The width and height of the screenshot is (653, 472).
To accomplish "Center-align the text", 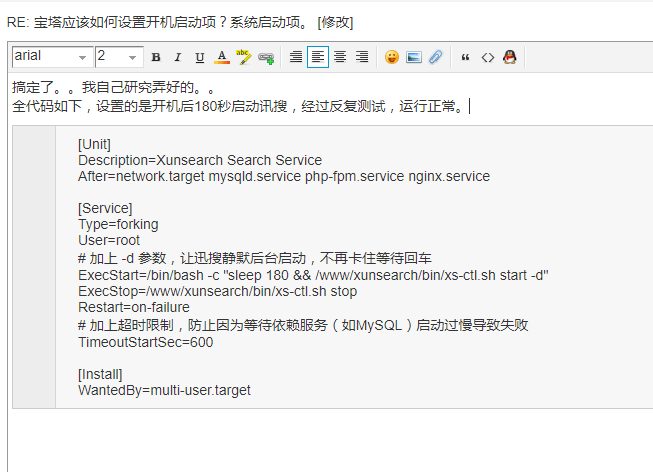I will point(340,57).
